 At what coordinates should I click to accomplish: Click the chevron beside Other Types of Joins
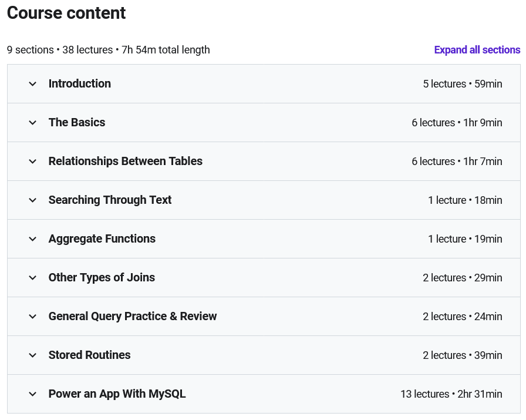[x=33, y=278]
